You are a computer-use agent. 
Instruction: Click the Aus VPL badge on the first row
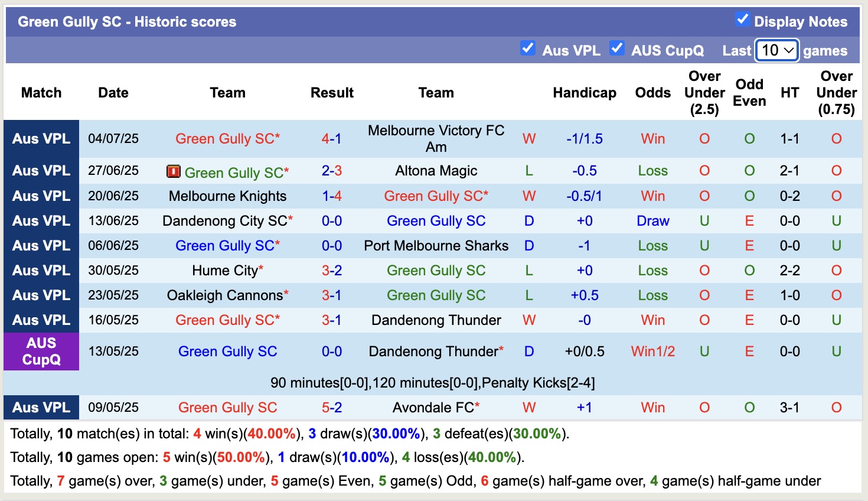(41, 138)
